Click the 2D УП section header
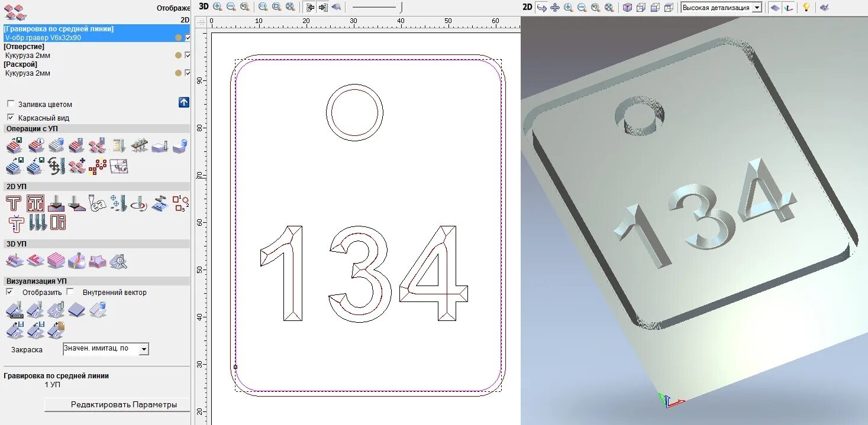This screenshot has height=425, width=868. click(96, 186)
